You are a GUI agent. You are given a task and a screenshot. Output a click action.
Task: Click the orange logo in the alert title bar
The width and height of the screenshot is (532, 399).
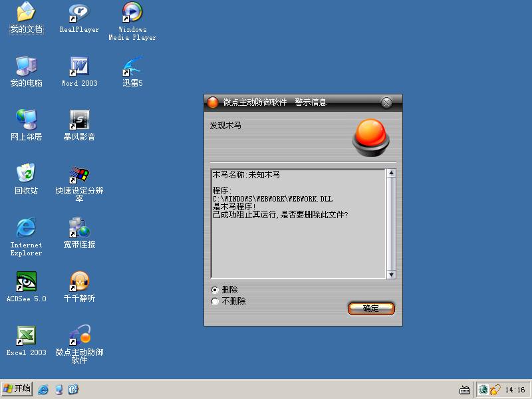(x=213, y=102)
